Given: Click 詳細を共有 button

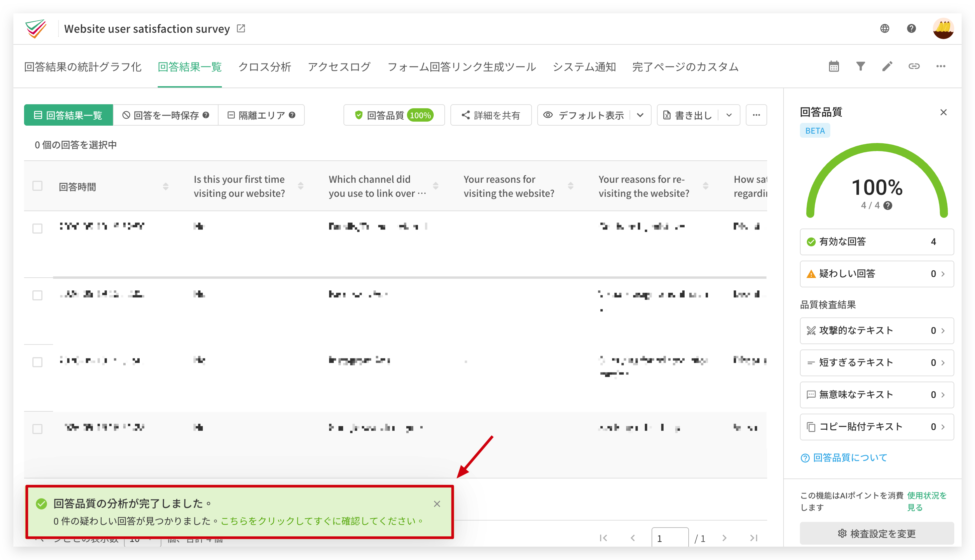Looking at the screenshot, I should point(491,115).
